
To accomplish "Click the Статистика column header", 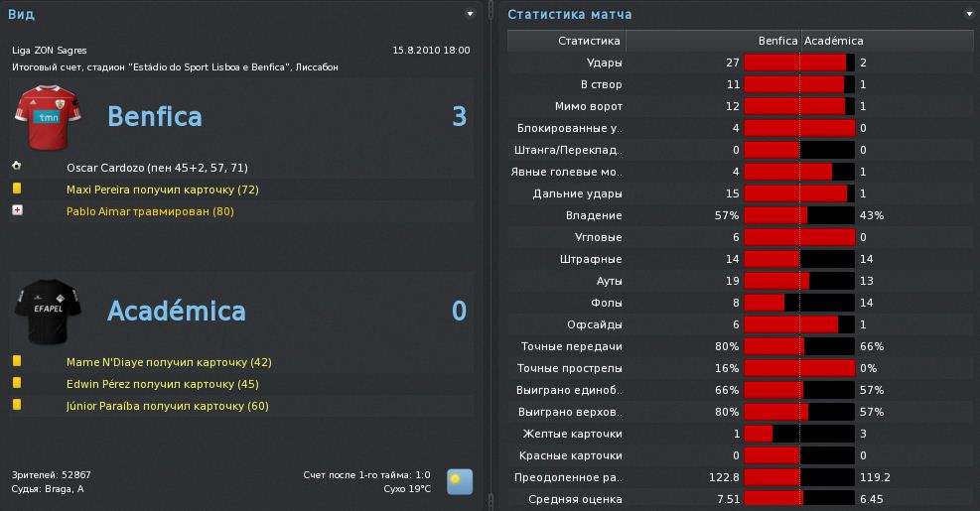I will click(589, 41).
